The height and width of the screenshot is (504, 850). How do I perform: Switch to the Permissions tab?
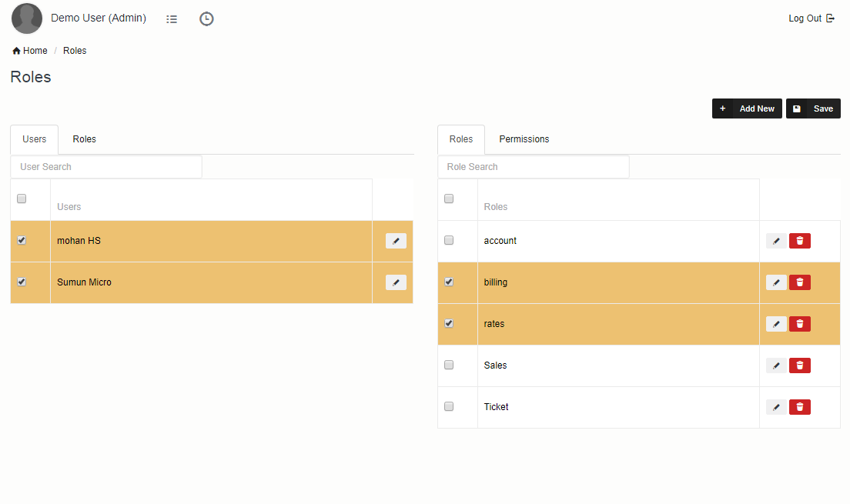pos(524,139)
